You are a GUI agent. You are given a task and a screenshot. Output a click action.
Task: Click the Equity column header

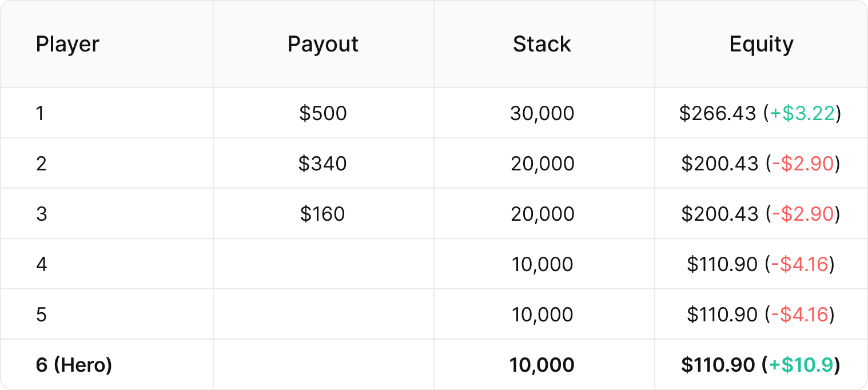[x=761, y=44]
